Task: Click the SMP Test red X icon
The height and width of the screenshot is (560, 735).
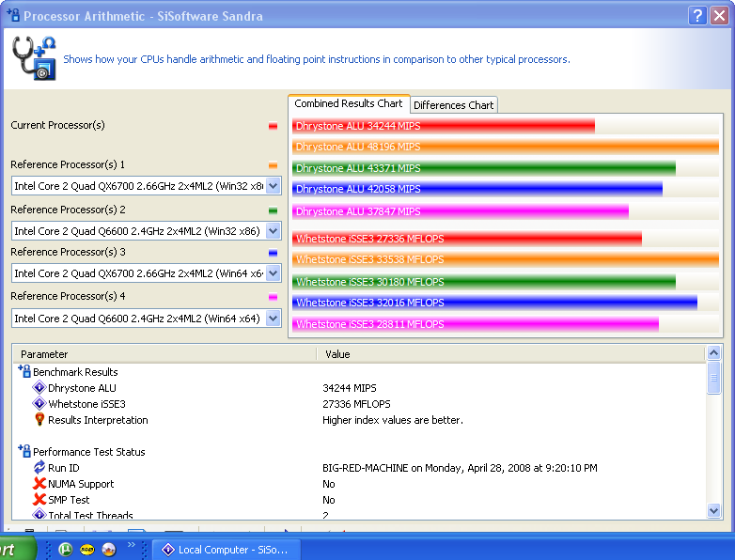Action: coord(39,499)
